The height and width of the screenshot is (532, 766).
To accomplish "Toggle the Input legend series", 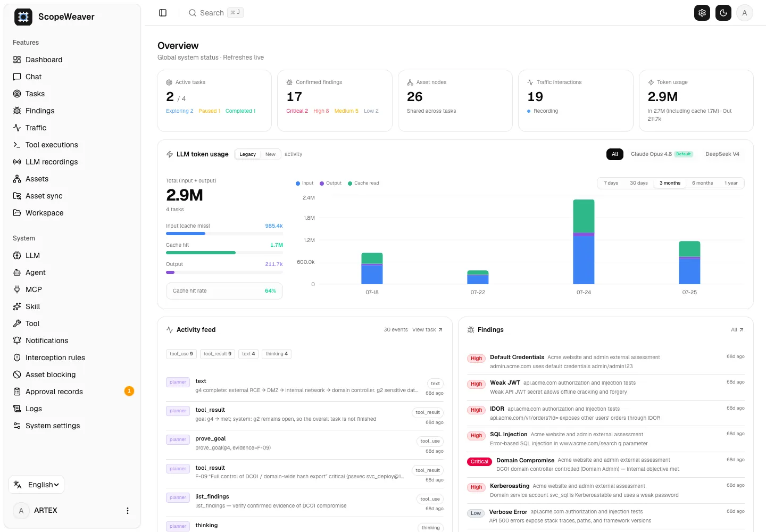I will (305, 183).
